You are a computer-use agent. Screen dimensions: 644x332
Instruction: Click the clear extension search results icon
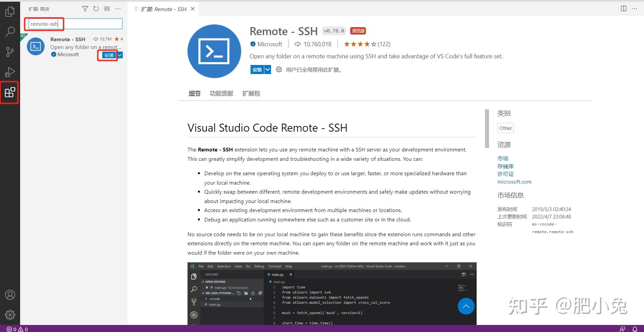coord(107,9)
